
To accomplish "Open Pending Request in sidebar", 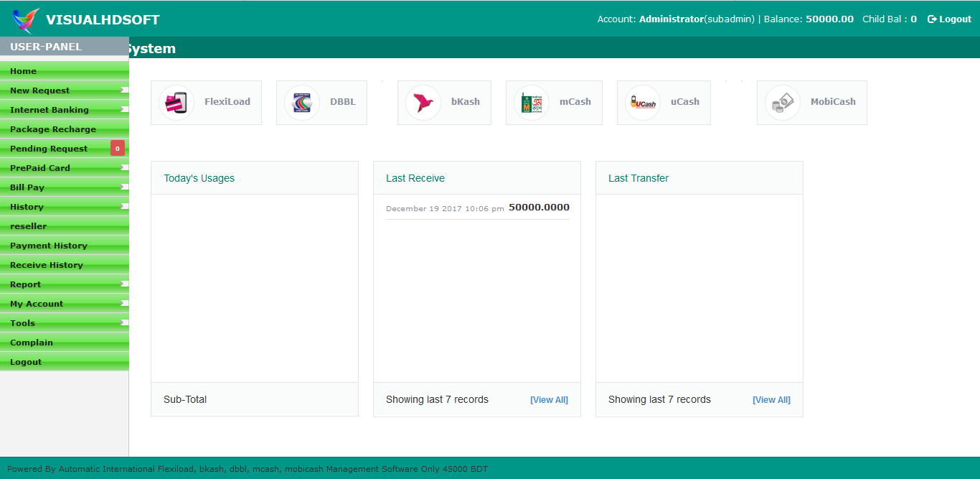I will (x=65, y=149).
